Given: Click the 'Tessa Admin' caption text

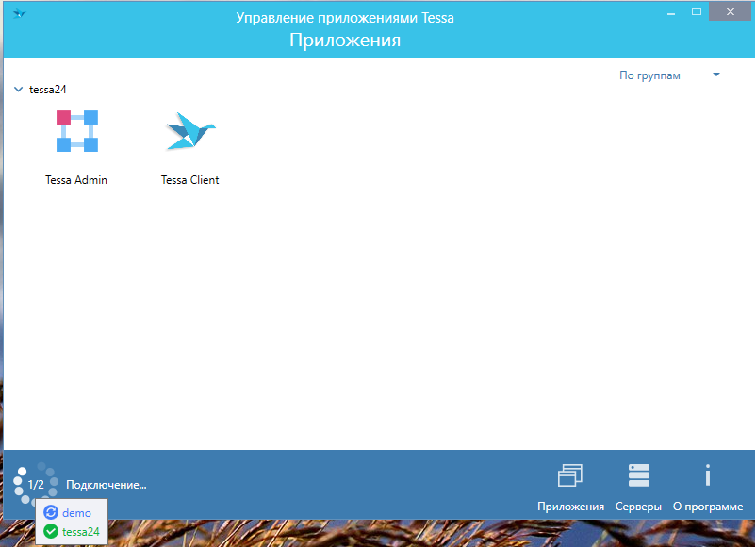Looking at the screenshot, I should click(x=76, y=180).
